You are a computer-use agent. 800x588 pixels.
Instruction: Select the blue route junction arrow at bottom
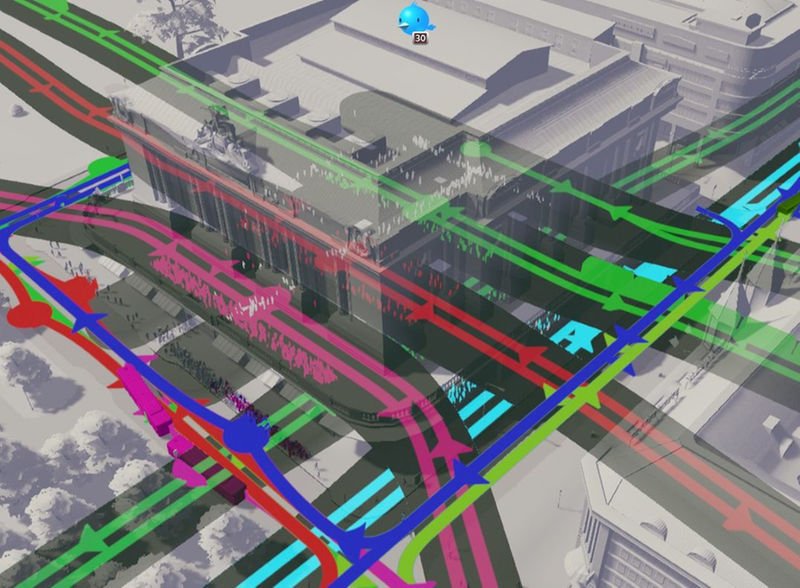coord(352,545)
